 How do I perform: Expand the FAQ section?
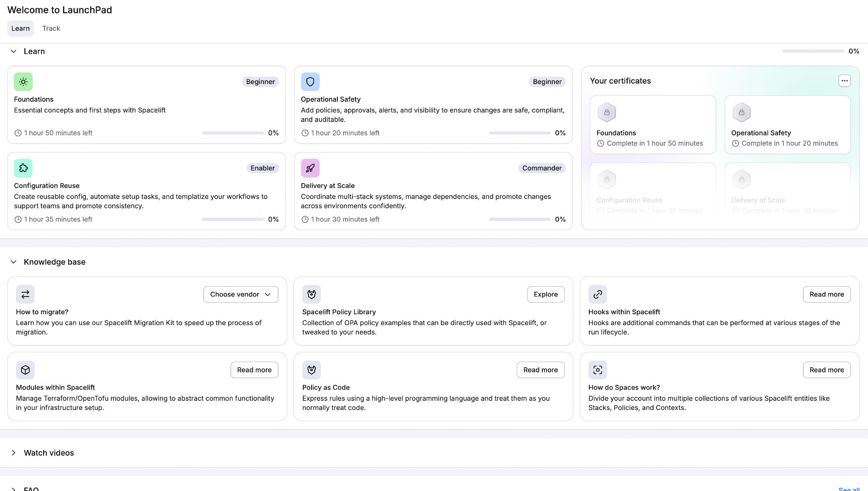point(13,489)
